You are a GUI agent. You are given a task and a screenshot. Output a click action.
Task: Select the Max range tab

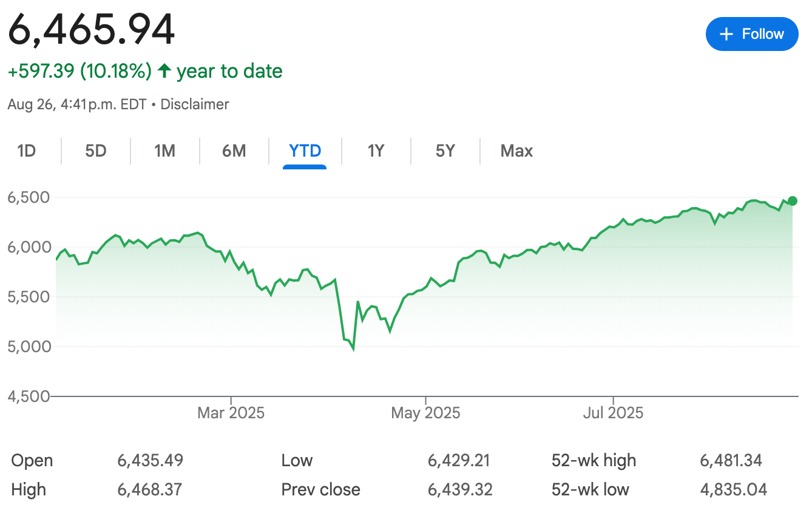click(516, 151)
